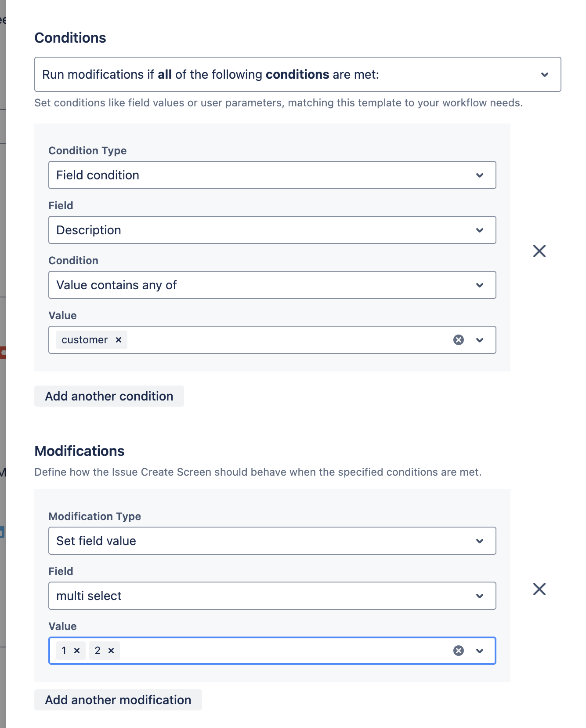586x728 pixels.
Task: Expand the modification Value dropdown chevron
Action: [480, 651]
